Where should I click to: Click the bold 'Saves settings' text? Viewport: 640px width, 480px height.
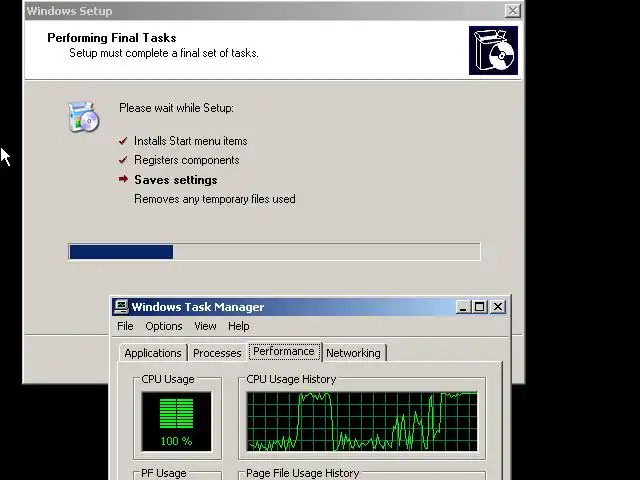[176, 180]
